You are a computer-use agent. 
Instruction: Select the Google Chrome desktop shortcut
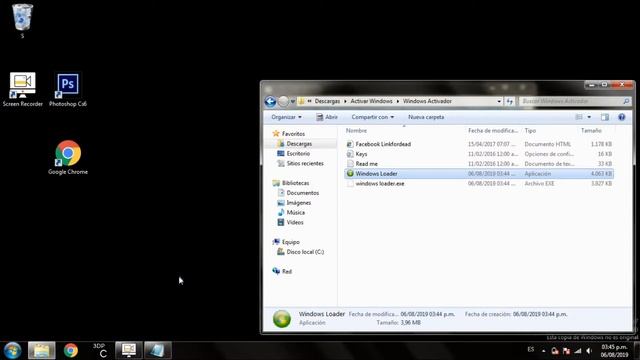68,158
